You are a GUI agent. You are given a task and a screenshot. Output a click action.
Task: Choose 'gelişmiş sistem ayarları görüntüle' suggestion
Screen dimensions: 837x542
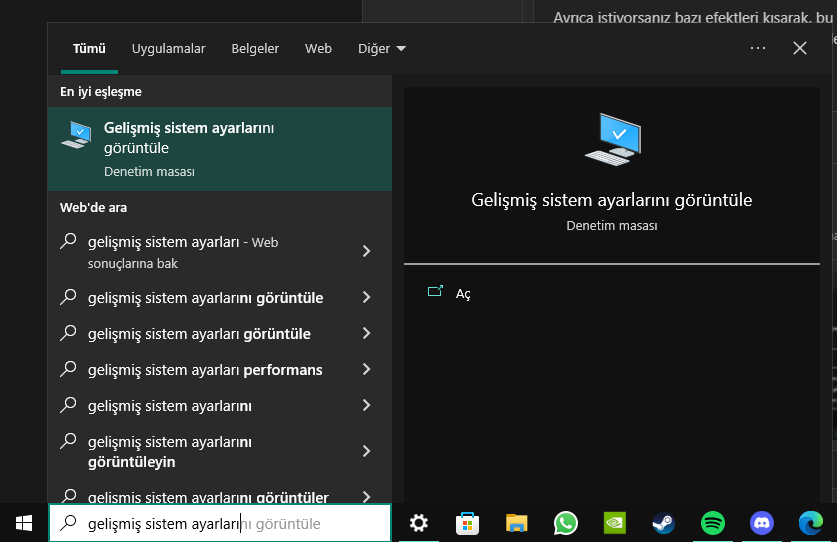click(x=219, y=334)
